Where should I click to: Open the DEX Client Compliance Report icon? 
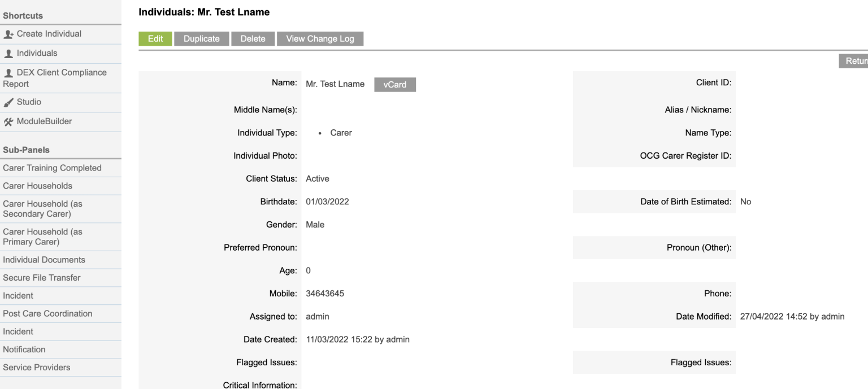point(9,73)
